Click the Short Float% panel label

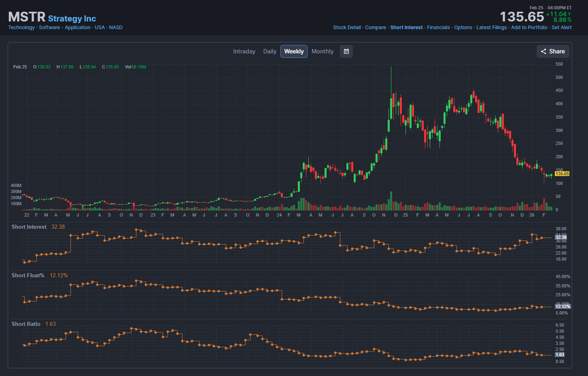(28, 276)
